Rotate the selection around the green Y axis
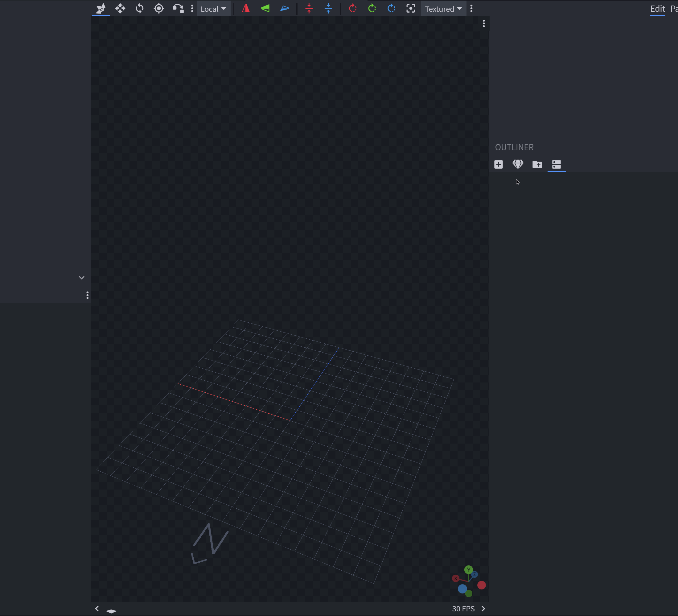Image resolution: width=678 pixels, height=616 pixels. pos(372,8)
